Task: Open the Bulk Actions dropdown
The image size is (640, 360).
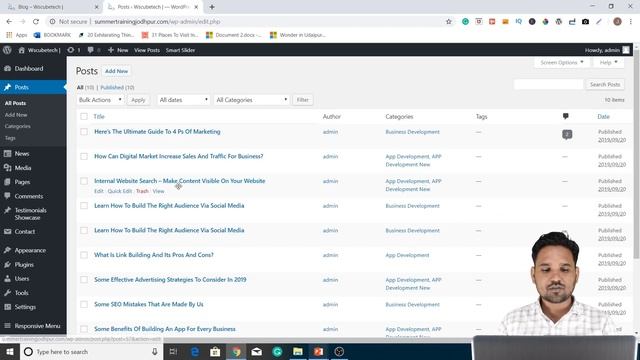Action: (x=100, y=100)
